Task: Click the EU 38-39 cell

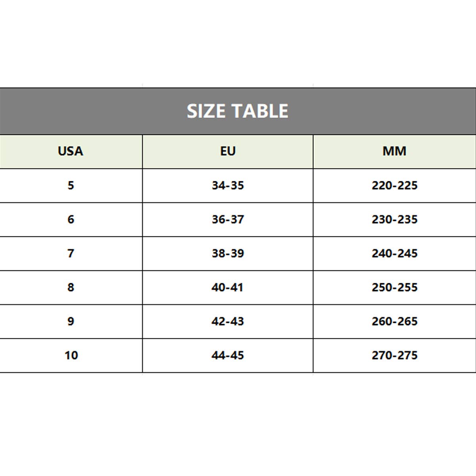Action: click(228, 253)
